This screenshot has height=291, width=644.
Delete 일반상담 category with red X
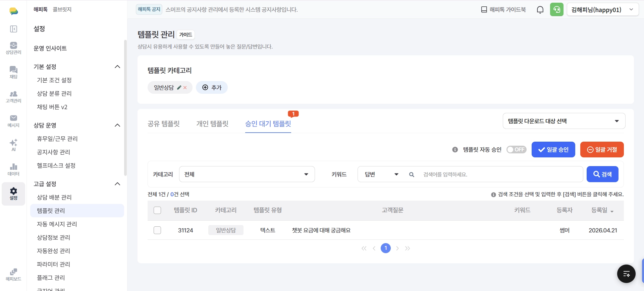pyautogui.click(x=185, y=87)
